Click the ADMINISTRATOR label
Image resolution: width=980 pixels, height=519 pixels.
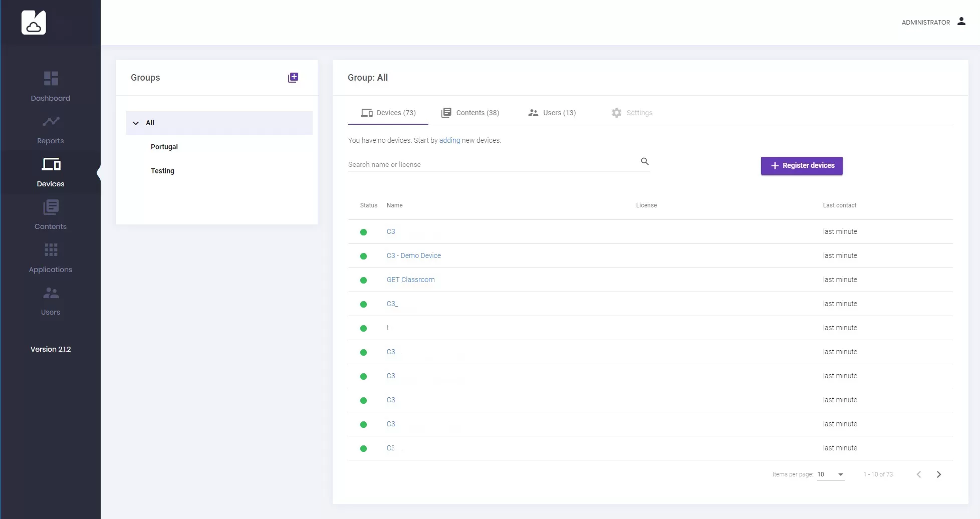(926, 22)
